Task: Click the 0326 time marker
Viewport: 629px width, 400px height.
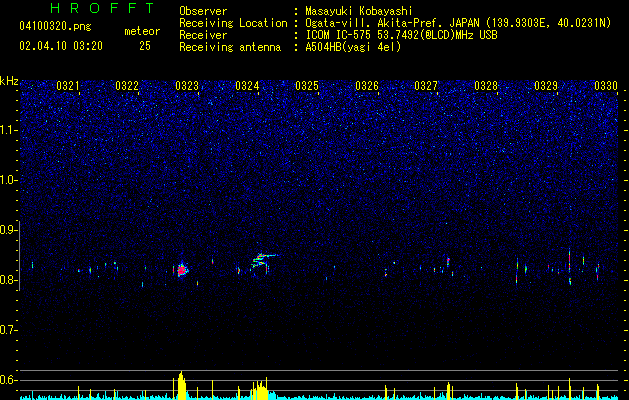Action: click(x=367, y=86)
